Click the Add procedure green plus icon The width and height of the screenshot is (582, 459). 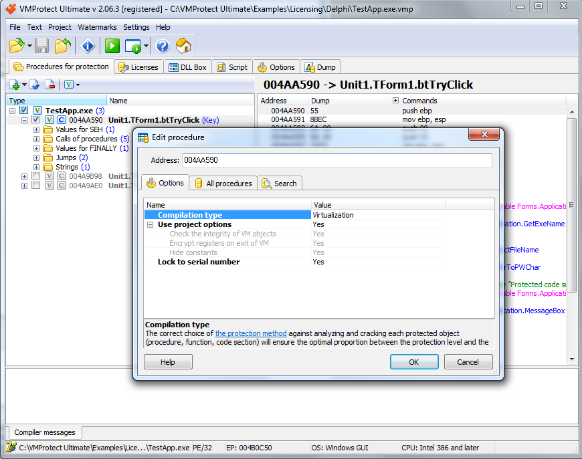tap(15, 85)
